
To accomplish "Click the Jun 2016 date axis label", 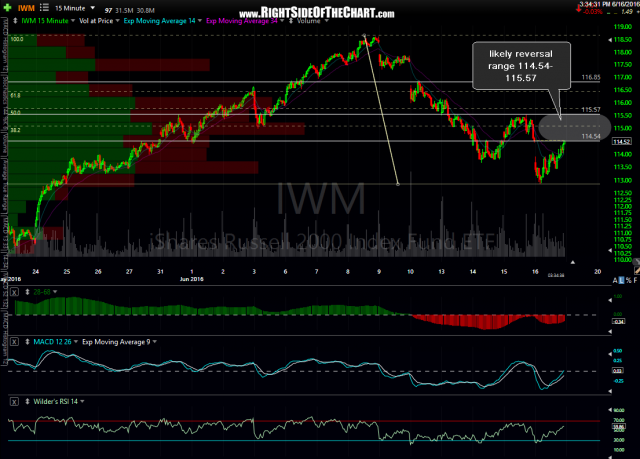I will point(191,279).
